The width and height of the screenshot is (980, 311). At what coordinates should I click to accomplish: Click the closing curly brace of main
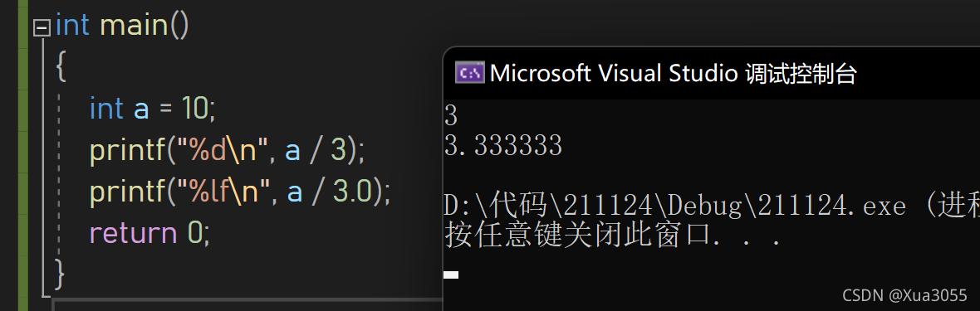60,275
